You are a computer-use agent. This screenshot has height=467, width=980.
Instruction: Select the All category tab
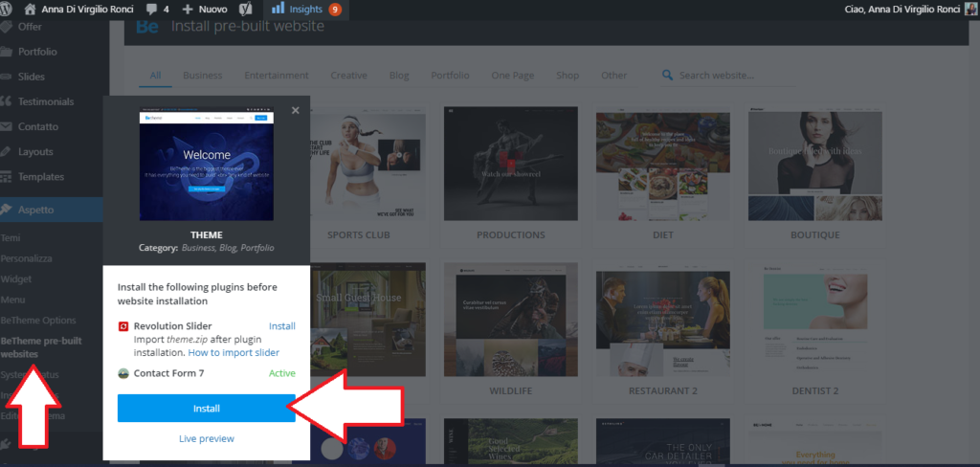(x=156, y=75)
